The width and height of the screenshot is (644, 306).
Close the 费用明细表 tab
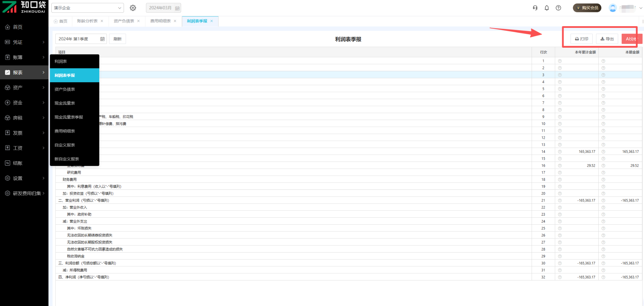[175, 21]
